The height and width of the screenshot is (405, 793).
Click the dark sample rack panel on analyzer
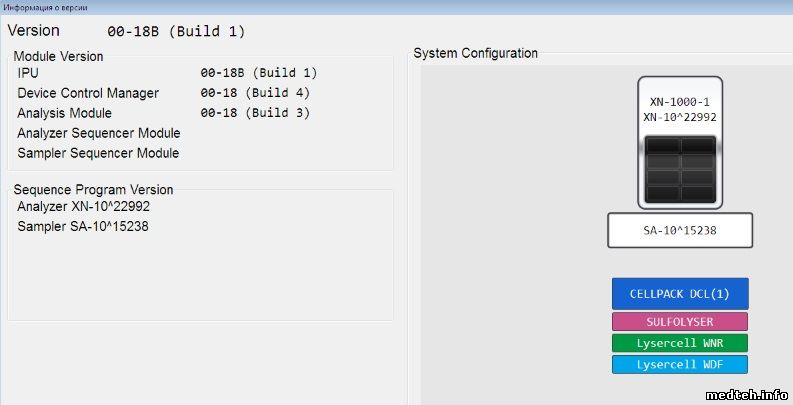[680, 169]
